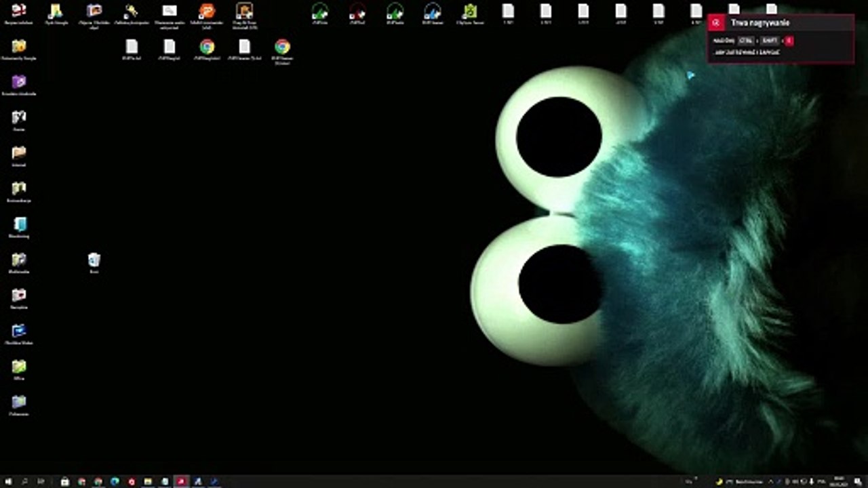Select the white speech bubble desktop icon
Image resolution: width=868 pixels, height=488 pixels.
pyautogui.click(x=170, y=10)
